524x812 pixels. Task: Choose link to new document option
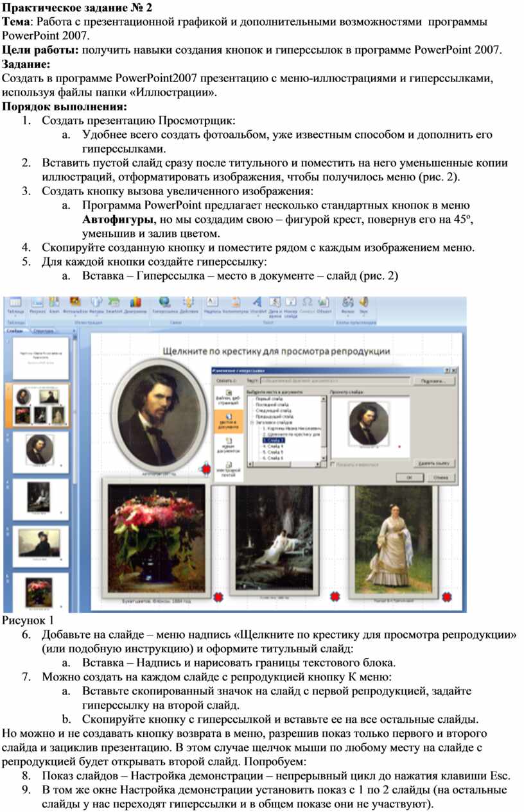pyautogui.click(x=229, y=447)
